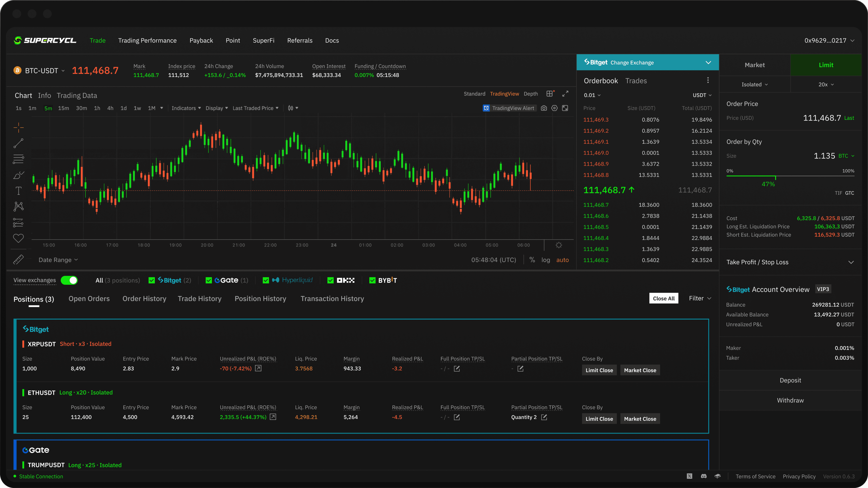Image resolution: width=868 pixels, height=488 pixels.
Task: Open ETHUSDT unrealized P&L share icon
Action: pyautogui.click(x=273, y=417)
